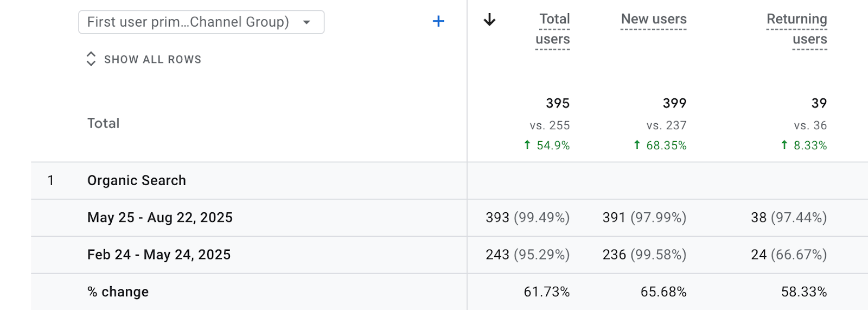This screenshot has width=868, height=310.
Task: Click the total users value 395
Action: 558,103
